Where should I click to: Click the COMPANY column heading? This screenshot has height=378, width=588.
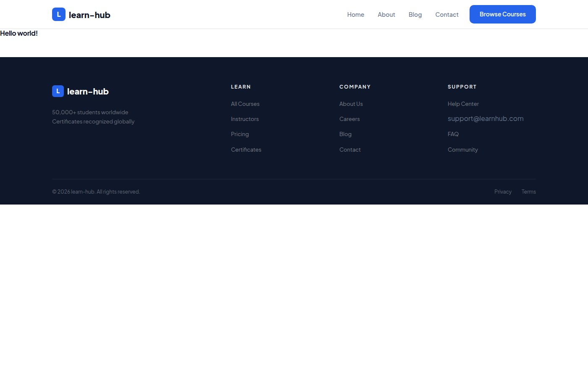[355, 87]
